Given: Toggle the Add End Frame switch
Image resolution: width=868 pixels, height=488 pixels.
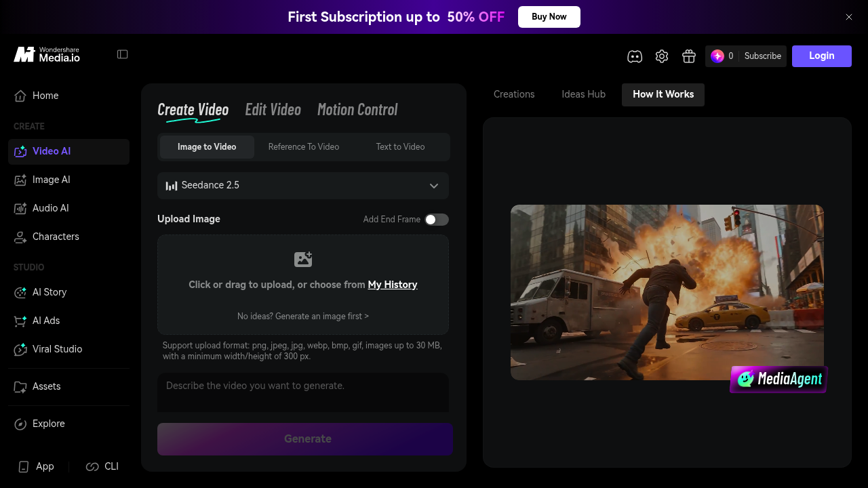Looking at the screenshot, I should [437, 219].
